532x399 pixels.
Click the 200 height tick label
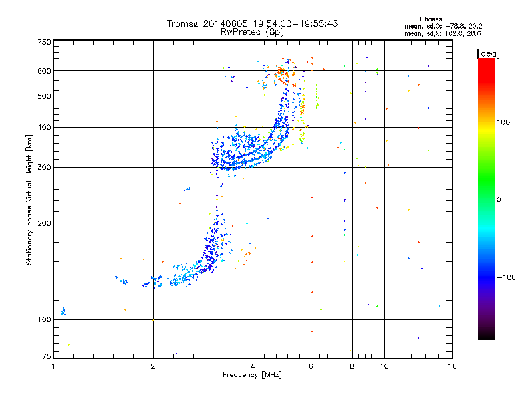tap(45, 223)
